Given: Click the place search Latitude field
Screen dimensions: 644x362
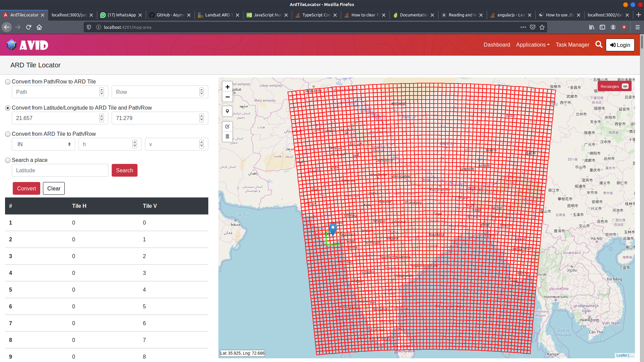Looking at the screenshot, I should point(60,170).
